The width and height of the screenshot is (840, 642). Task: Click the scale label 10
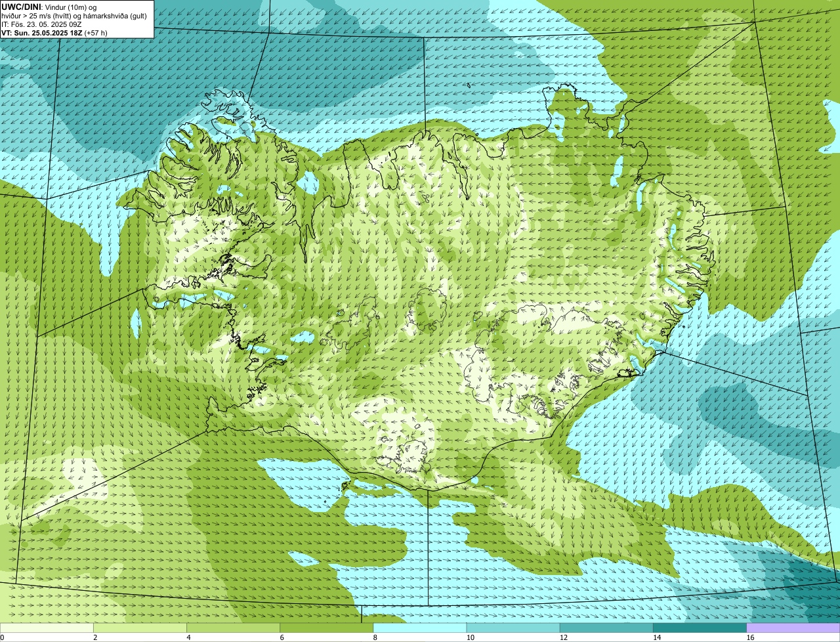[x=470, y=637]
